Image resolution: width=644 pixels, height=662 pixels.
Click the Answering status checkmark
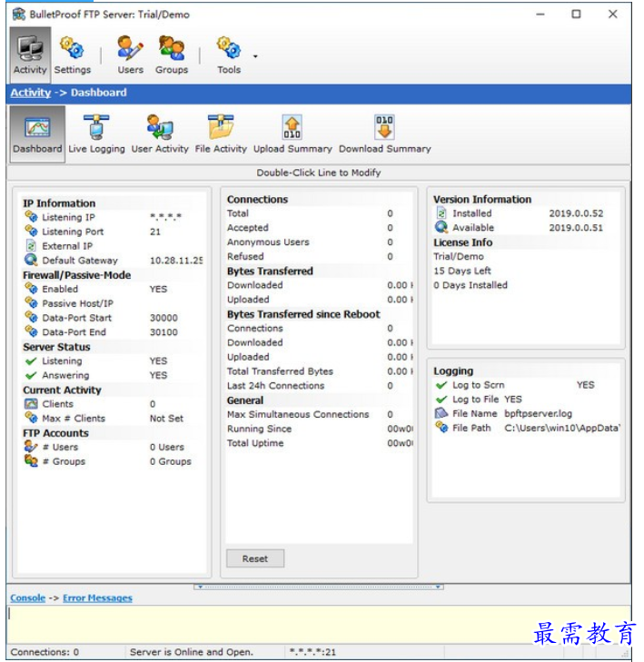click(x=31, y=375)
